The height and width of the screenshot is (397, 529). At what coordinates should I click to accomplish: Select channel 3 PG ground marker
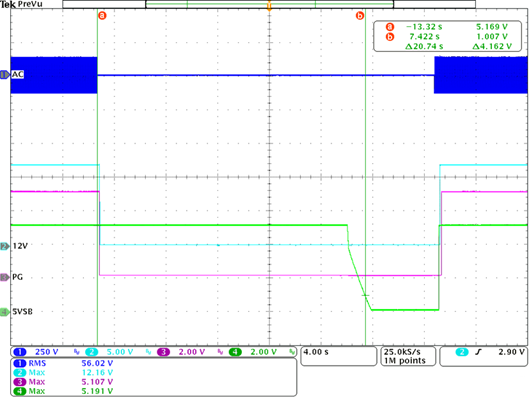5,277
